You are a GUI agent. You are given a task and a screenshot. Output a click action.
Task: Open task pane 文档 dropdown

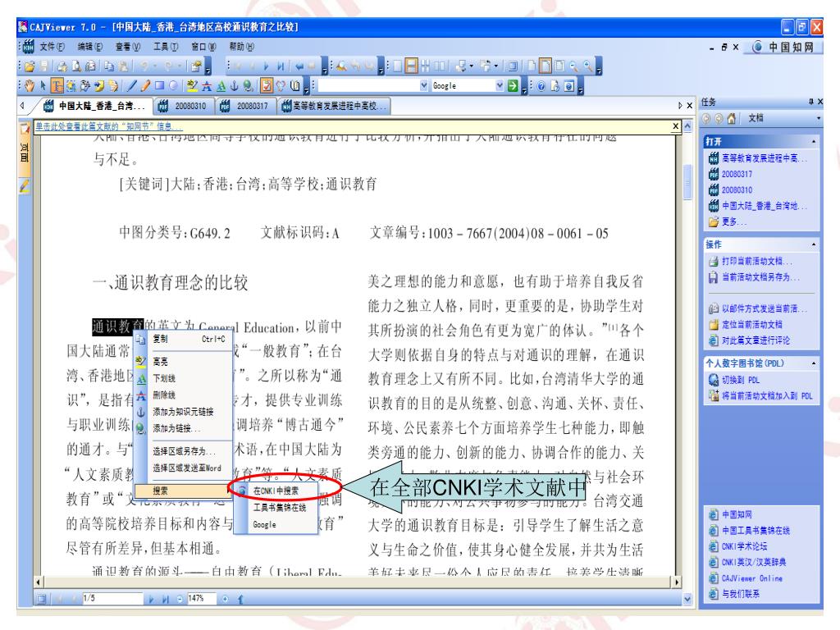pyautogui.click(x=818, y=118)
